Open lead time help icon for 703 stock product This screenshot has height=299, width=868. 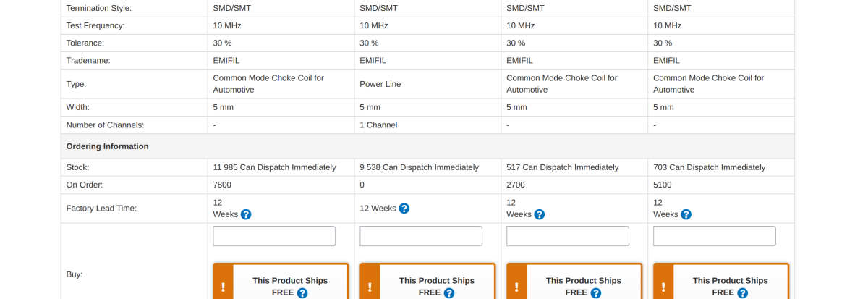686,214
